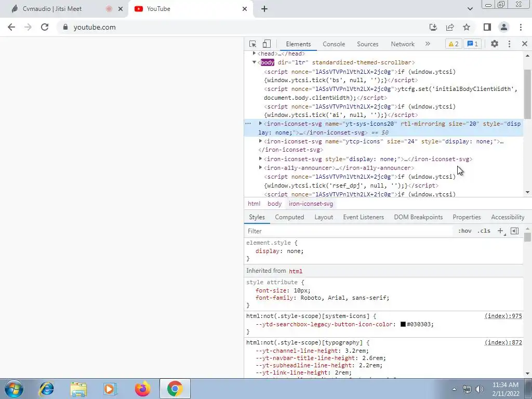Open the Properties tab
Screen dimensions: 532x399
[467, 217]
